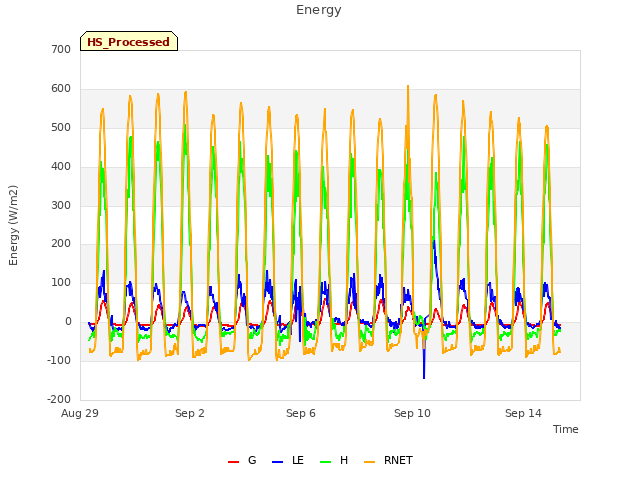Viewport: 640px width, 480px height.
Task: Click the Sep 6 date tick
Action: (x=301, y=413)
